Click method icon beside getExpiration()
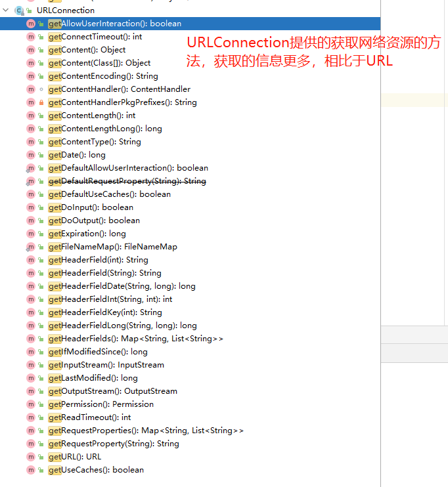Viewport: 448px width, 487px height. click(31, 234)
